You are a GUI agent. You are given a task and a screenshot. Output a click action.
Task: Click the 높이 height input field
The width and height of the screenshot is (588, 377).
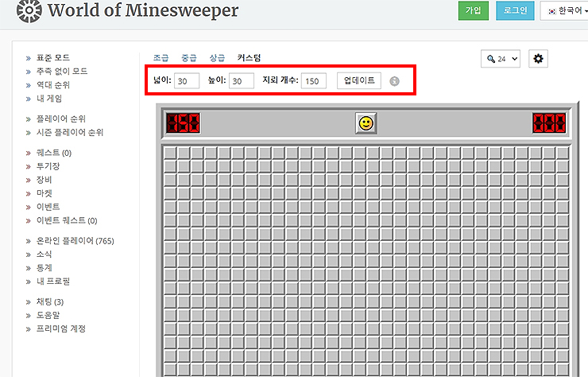click(242, 81)
